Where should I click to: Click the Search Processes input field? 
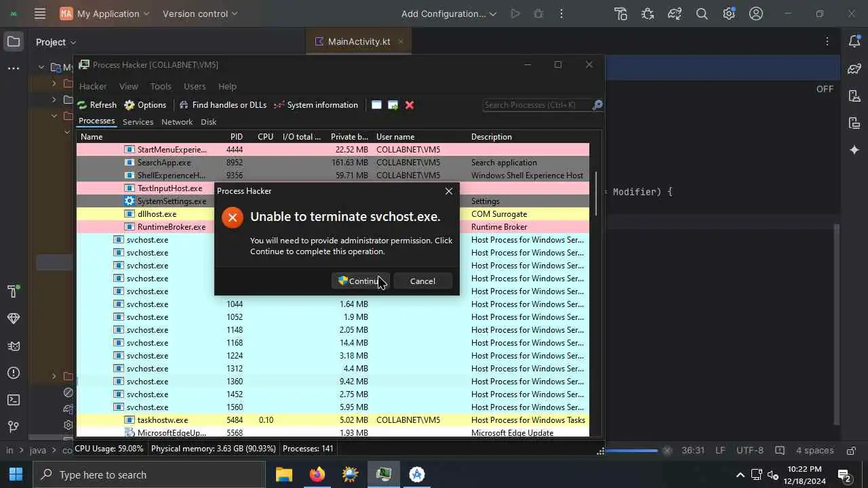click(537, 105)
